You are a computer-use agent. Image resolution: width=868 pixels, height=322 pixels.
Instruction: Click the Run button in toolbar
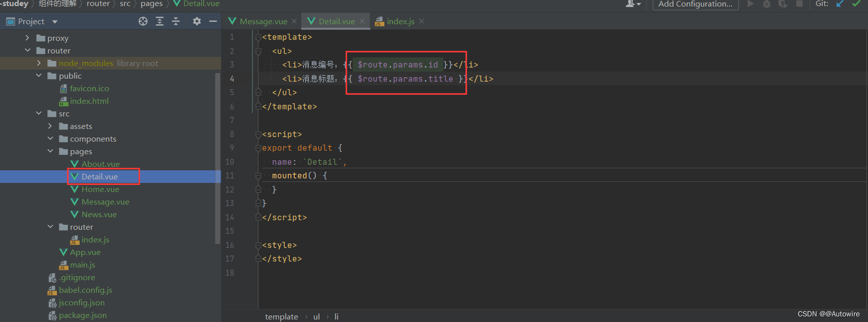click(751, 4)
